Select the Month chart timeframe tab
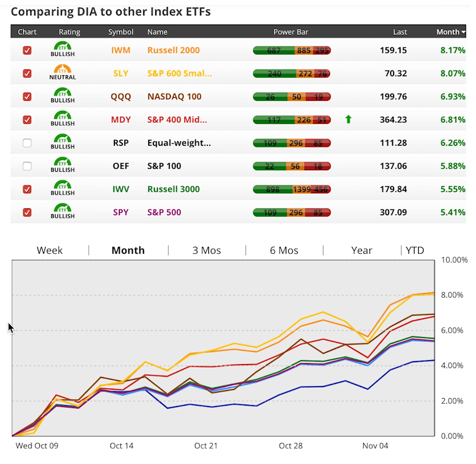This screenshot has width=476, height=464. (128, 250)
